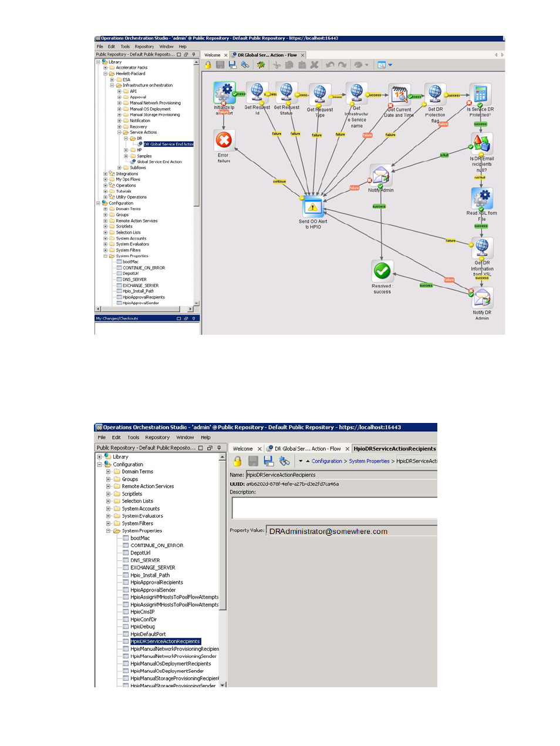The height and width of the screenshot is (746, 560).
Task: Expand the Integrations node in flow window tree
Action: click(106, 174)
